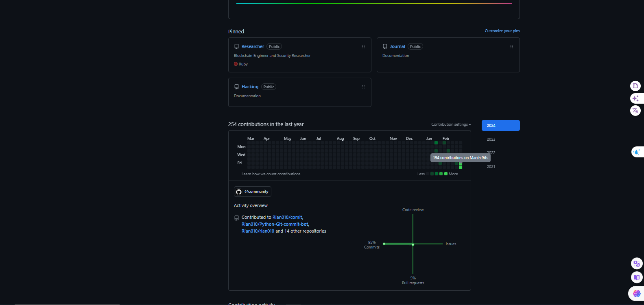Grab the Journal pin drag handle
The image size is (644, 305).
click(x=511, y=47)
